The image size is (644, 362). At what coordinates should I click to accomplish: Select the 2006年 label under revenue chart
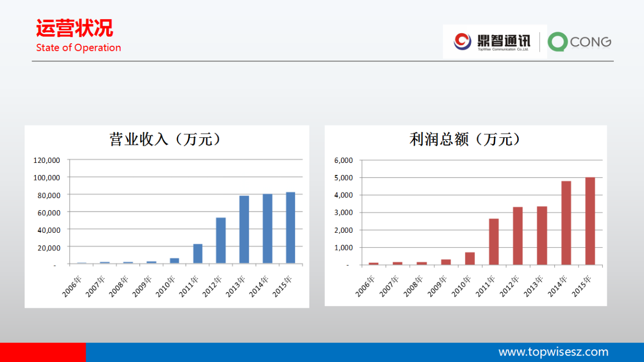pyautogui.click(x=71, y=287)
